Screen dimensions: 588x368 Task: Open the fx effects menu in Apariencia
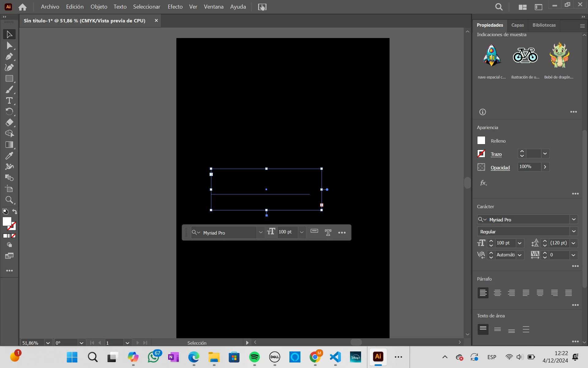coord(483,183)
